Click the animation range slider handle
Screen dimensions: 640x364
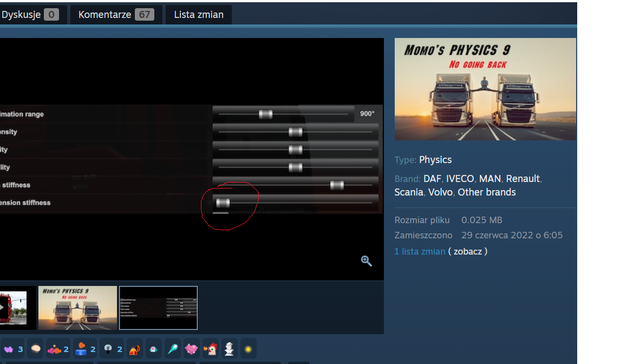[x=266, y=114]
